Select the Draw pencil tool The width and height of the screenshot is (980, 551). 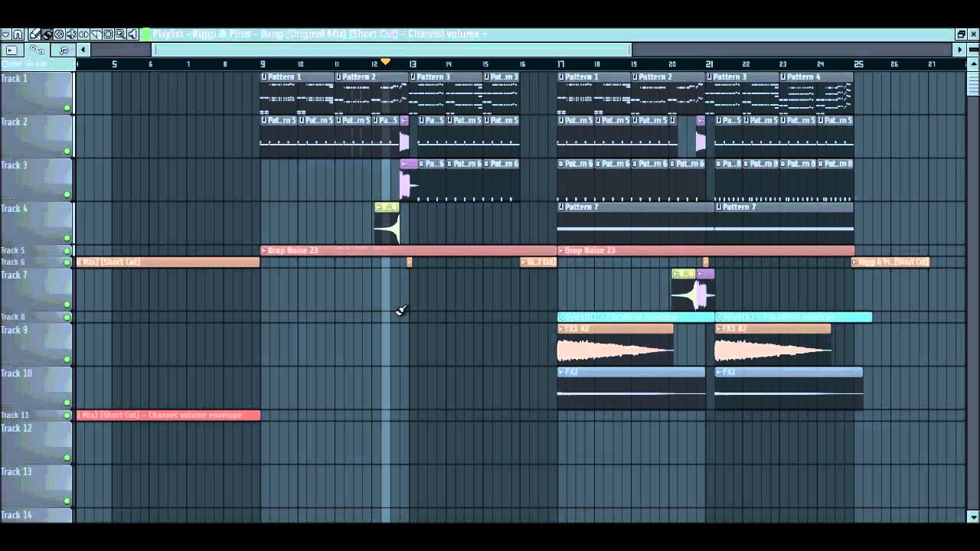(34, 34)
